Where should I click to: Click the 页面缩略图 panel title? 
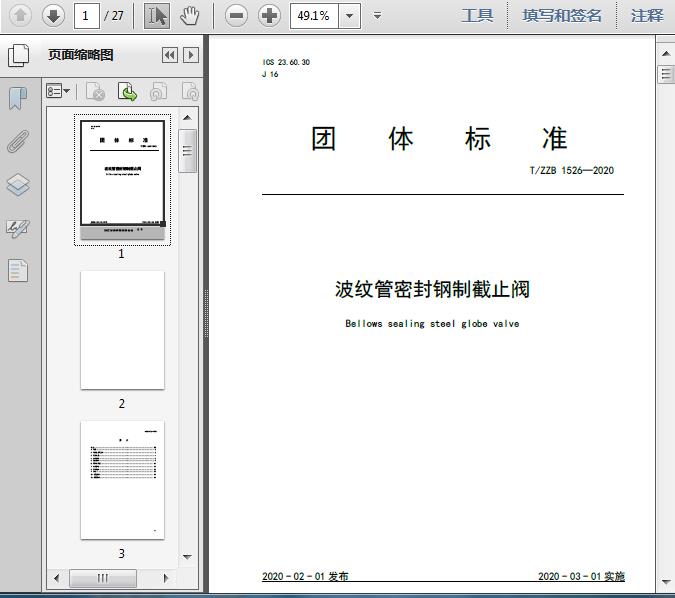pyautogui.click(x=81, y=55)
